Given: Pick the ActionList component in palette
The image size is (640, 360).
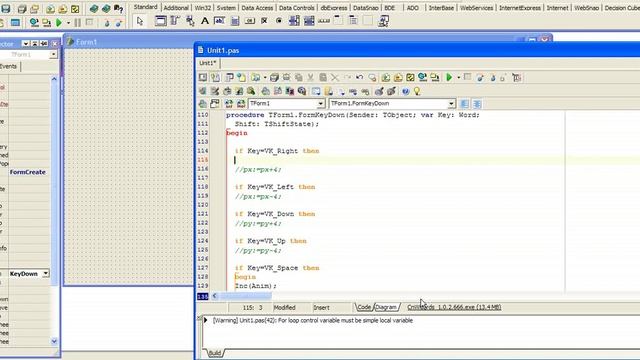Looking at the screenshot, I should 383,21.
